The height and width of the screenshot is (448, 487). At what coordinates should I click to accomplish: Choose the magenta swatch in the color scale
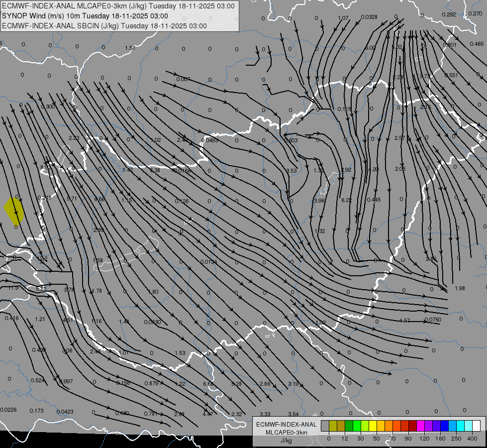(420, 426)
